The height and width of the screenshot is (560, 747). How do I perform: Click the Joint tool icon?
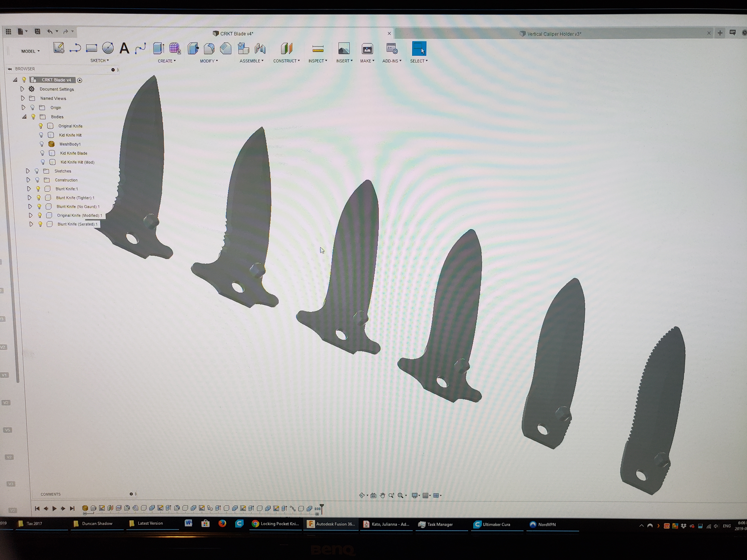pyautogui.click(x=260, y=49)
